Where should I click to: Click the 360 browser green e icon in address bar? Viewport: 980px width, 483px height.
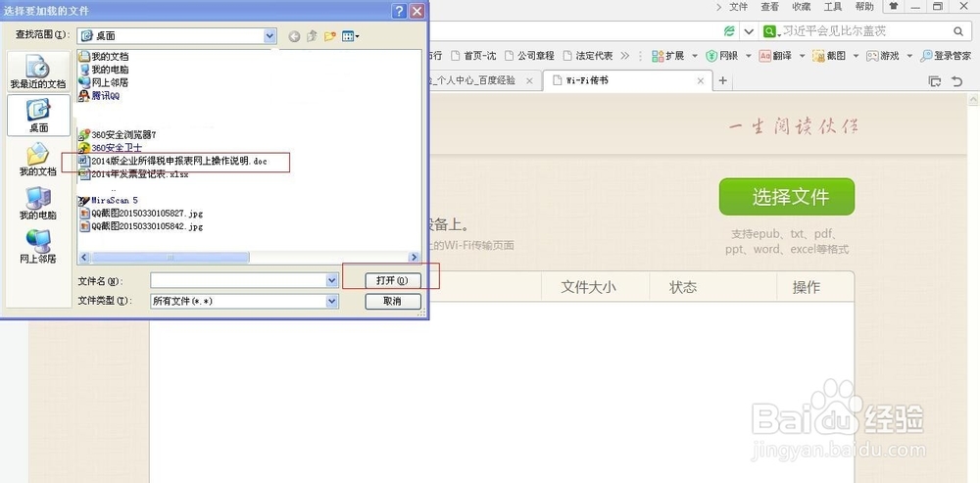[x=728, y=31]
